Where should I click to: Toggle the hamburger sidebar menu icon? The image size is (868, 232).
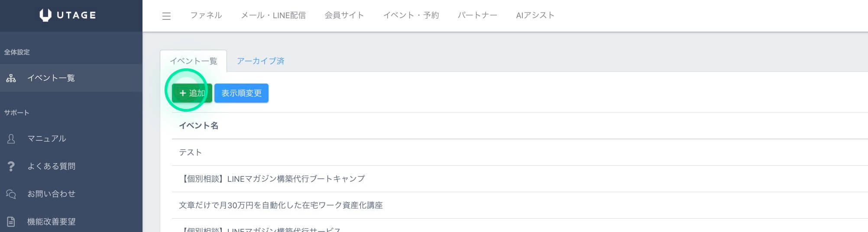point(166,16)
